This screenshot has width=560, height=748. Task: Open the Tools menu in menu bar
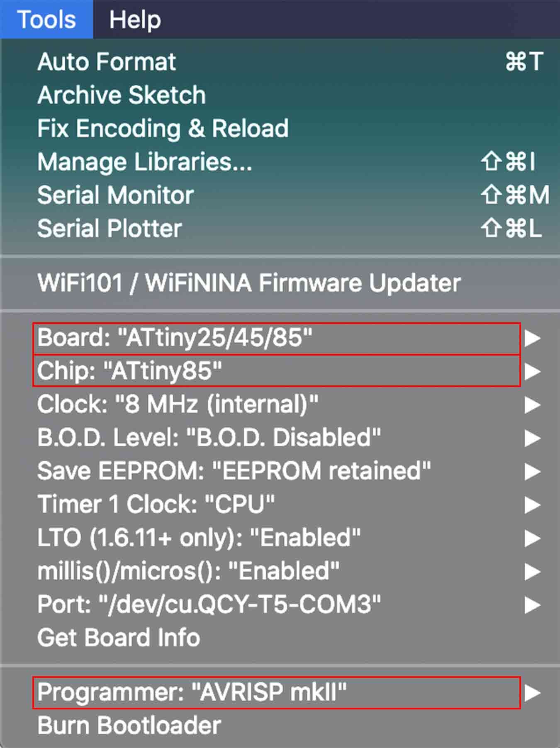[x=46, y=19]
